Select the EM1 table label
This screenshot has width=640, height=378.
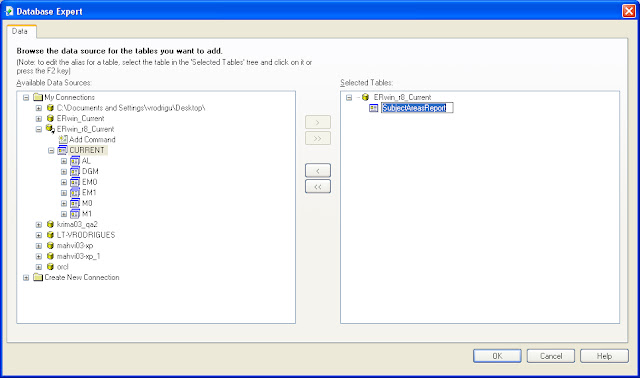89,193
